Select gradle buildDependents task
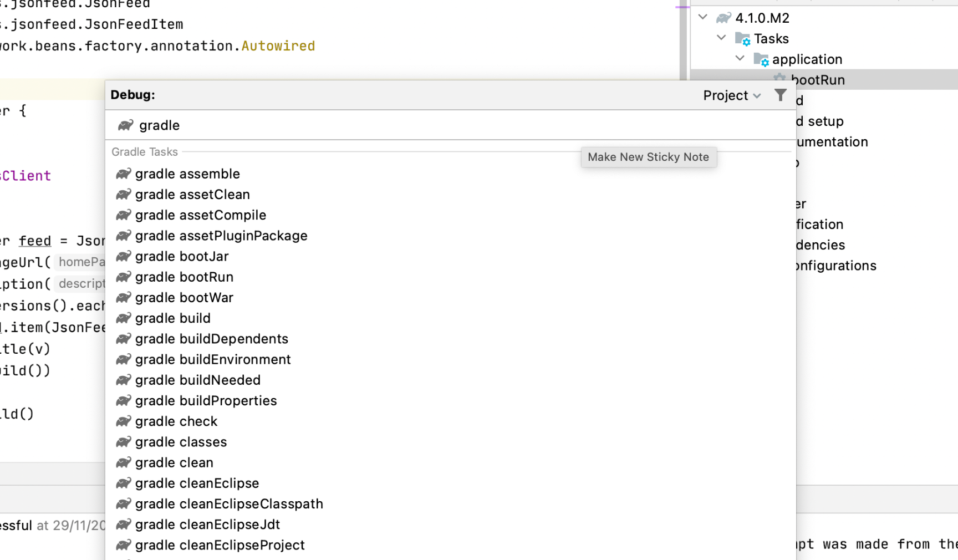Screen dimensions: 958x560 coord(450,339)
